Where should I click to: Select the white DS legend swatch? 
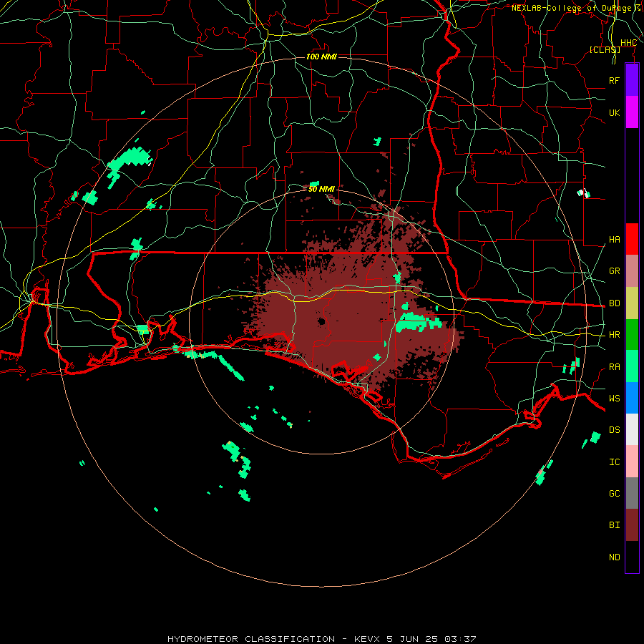(x=632, y=429)
